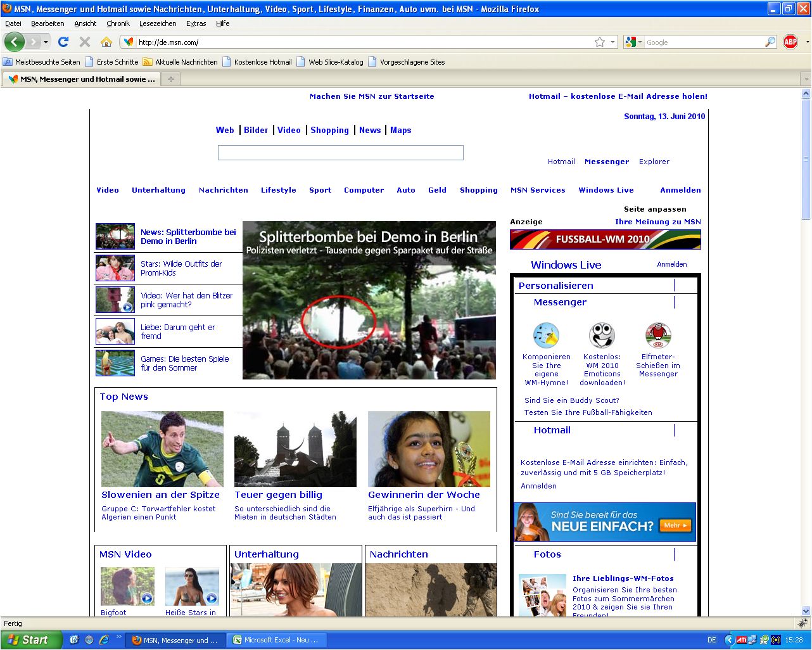The height and width of the screenshot is (650, 812).
Task: Click Unterhaltung in the navigation bar
Action: [x=158, y=190]
